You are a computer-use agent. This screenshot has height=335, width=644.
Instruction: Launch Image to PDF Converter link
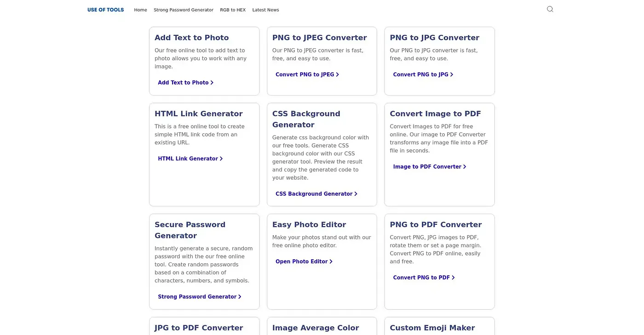(429, 167)
